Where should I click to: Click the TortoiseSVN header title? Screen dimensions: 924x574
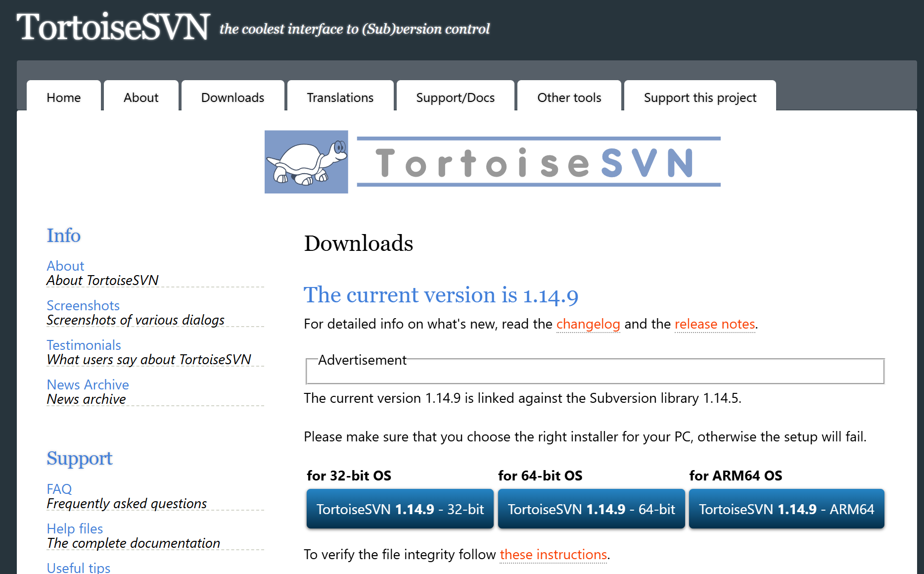pyautogui.click(x=113, y=27)
